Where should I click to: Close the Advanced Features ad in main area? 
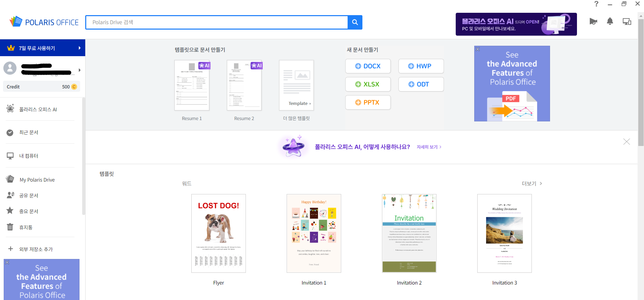coord(478,49)
